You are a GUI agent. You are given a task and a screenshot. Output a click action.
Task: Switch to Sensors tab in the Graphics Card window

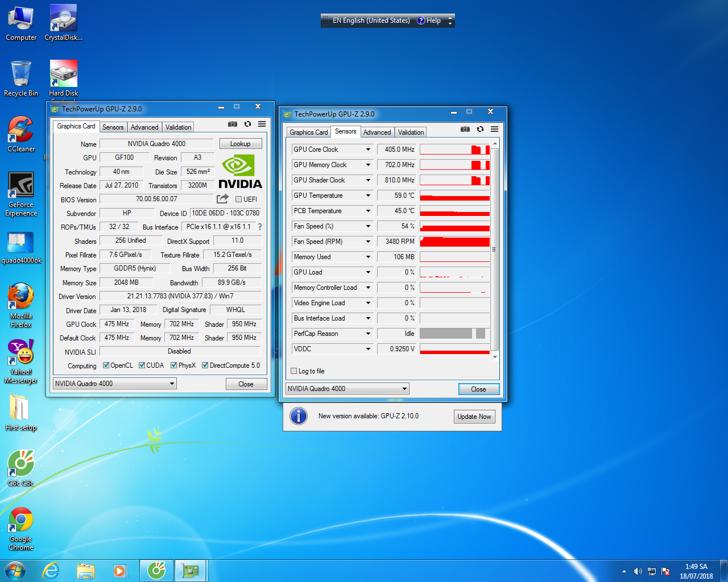pos(113,127)
